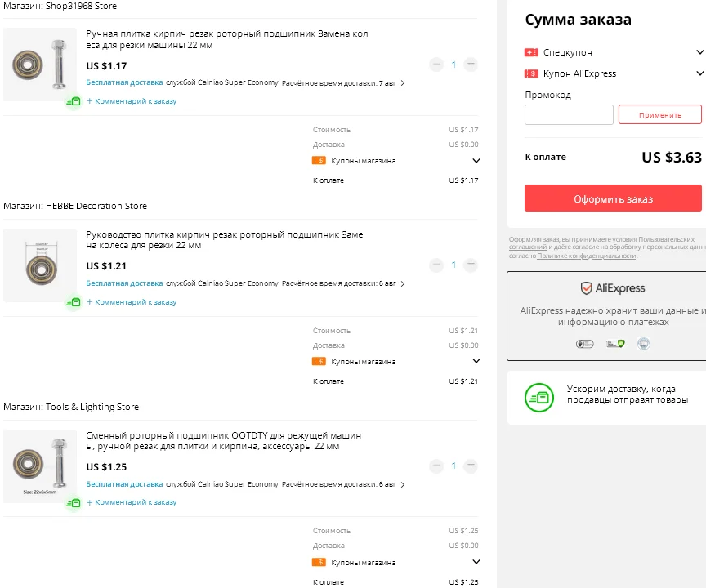Click the Спецкупон red coupon icon
The image size is (706, 588).
531,52
